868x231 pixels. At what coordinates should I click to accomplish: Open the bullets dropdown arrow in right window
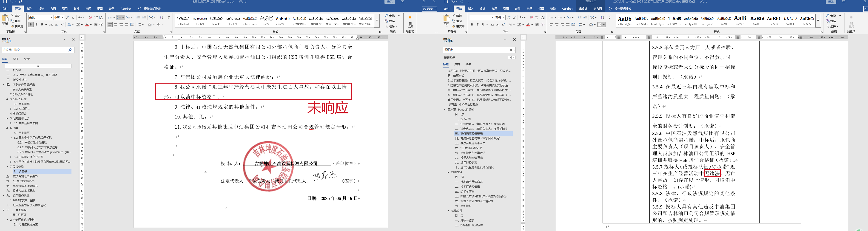[555, 17]
